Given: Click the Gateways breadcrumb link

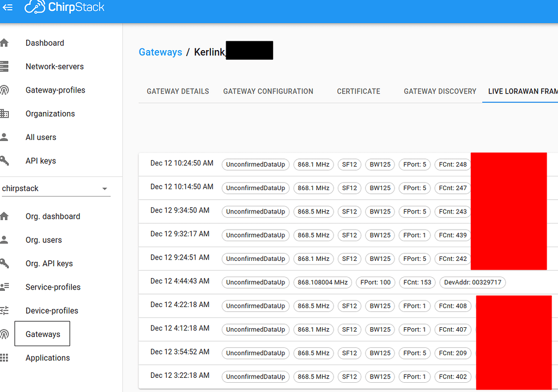Looking at the screenshot, I should tap(160, 52).
